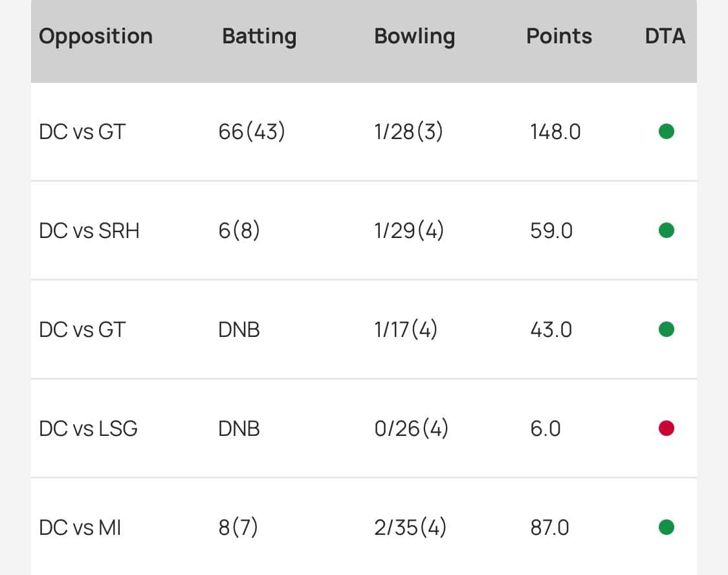
Task: Click the green DTA dot beside 148.0 points
Action: pos(667,132)
